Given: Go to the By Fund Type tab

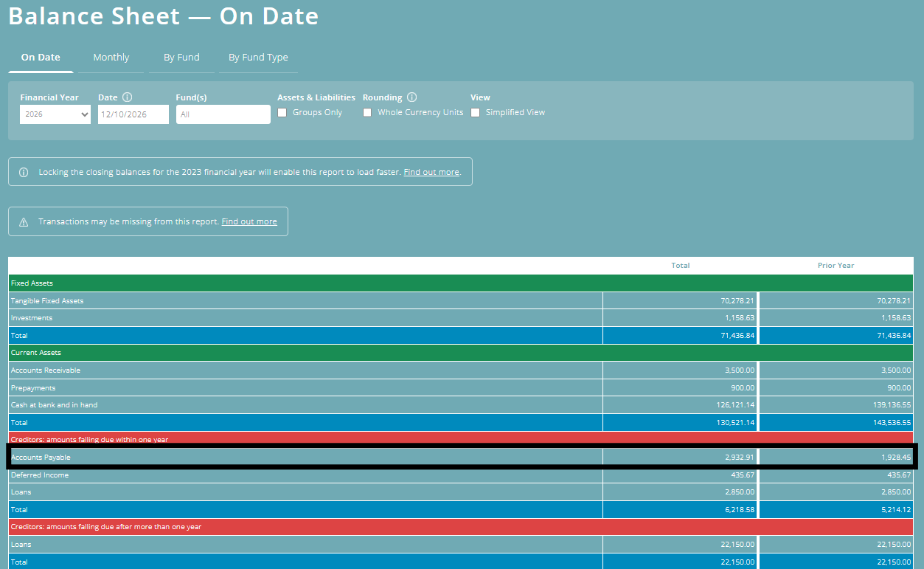Looking at the screenshot, I should 258,58.
